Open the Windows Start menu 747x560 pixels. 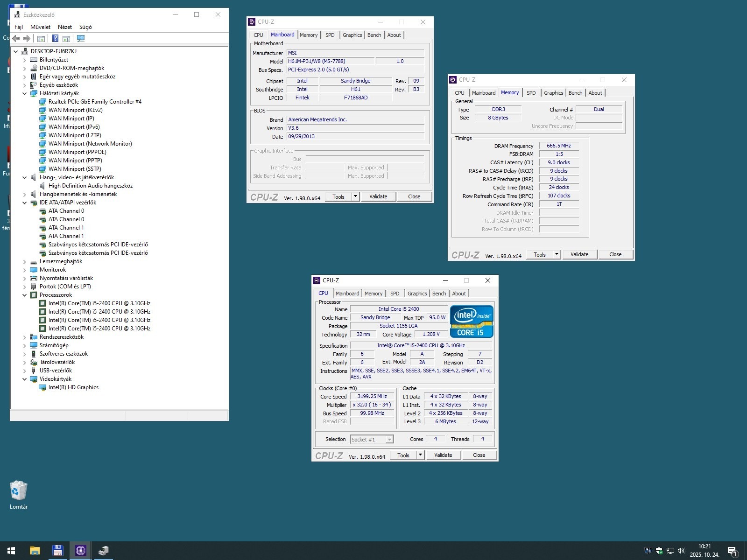point(11,551)
